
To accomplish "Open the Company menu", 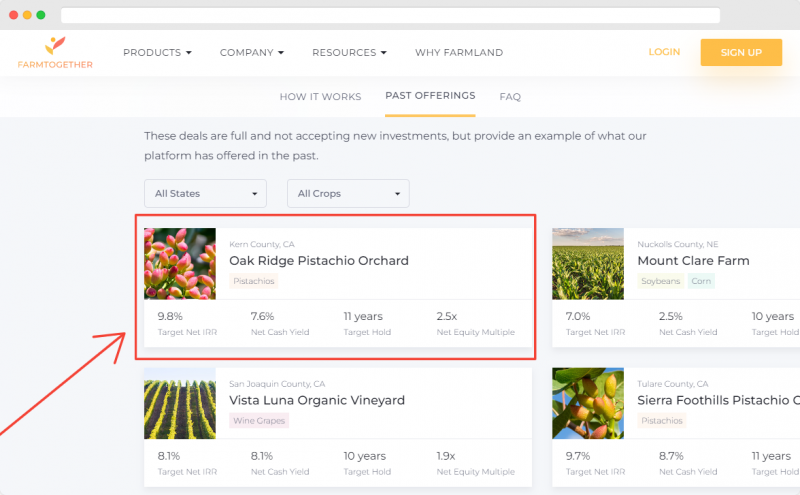I will [252, 53].
